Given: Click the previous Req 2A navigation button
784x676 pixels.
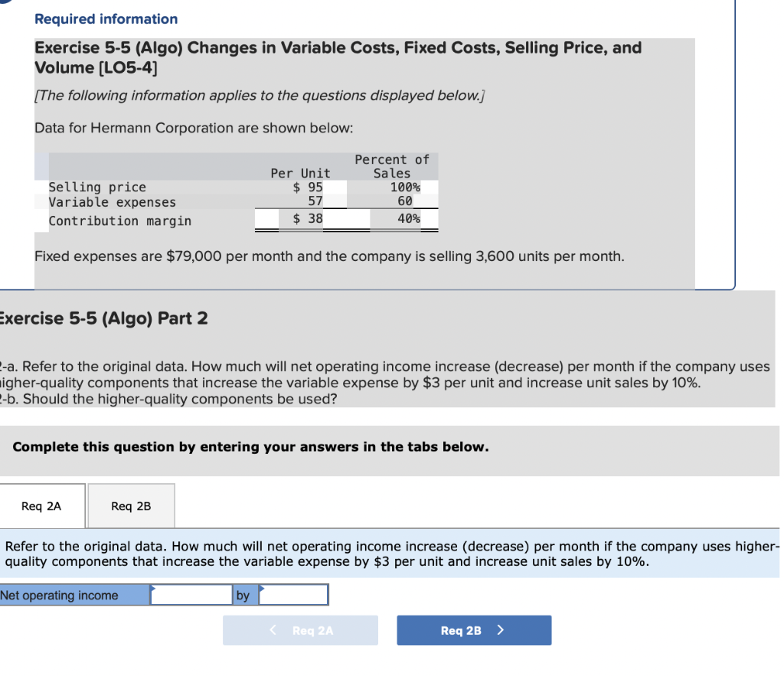Looking at the screenshot, I should coord(300,630).
